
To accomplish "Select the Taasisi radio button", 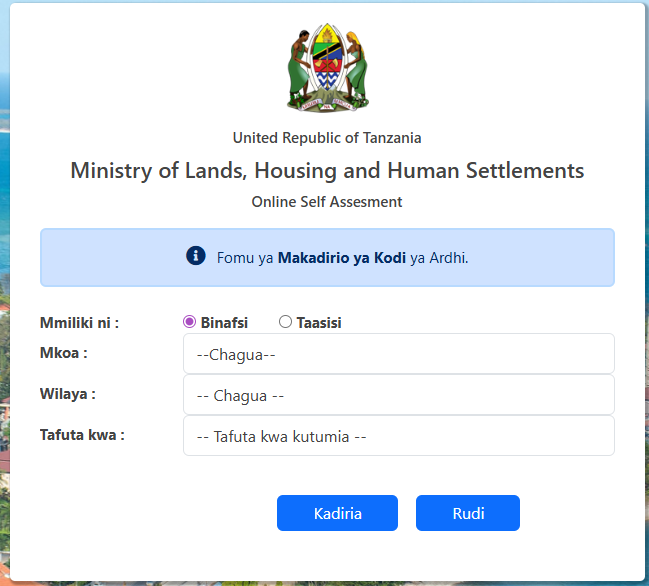I will point(286,322).
